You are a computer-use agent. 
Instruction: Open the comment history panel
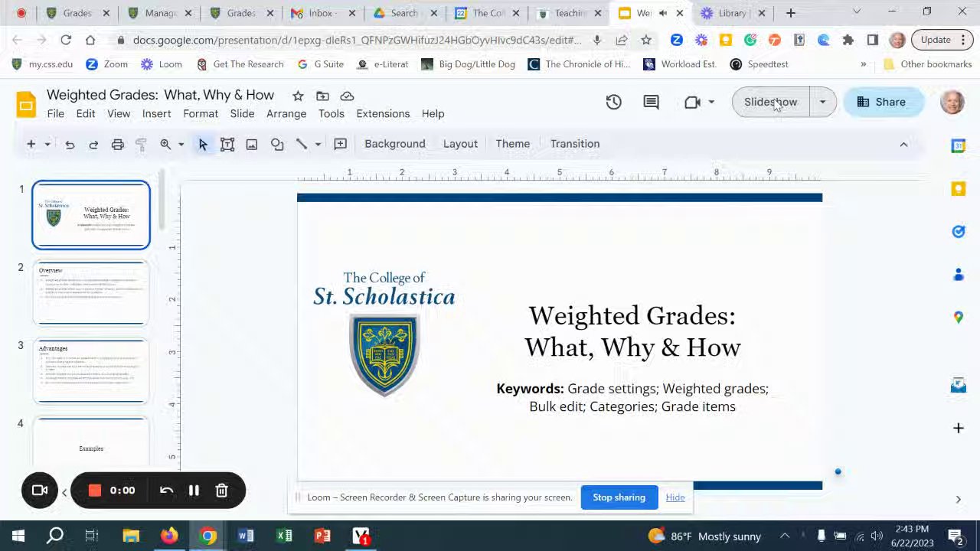pos(652,102)
